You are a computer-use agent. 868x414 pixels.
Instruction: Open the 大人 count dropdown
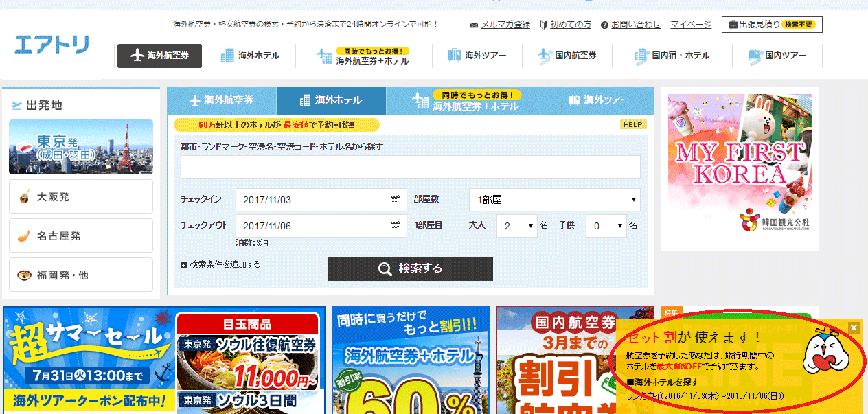coord(517,226)
